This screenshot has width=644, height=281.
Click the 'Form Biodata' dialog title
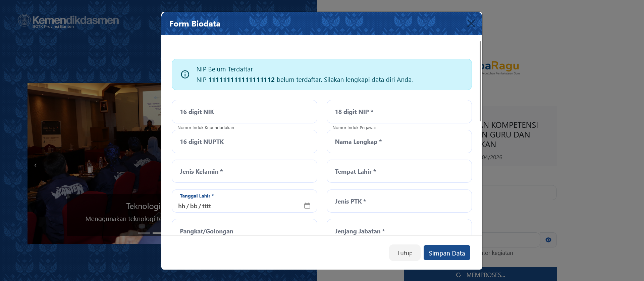195,24
